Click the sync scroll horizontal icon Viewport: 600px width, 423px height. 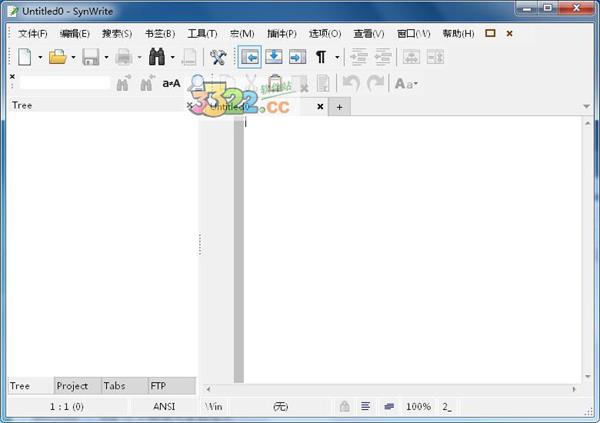pos(411,57)
